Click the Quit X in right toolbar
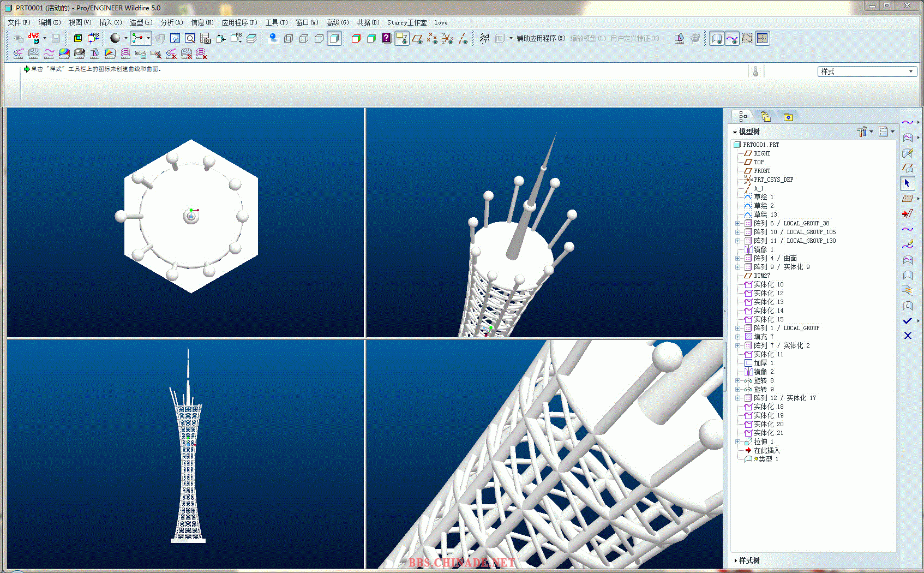This screenshot has width=924, height=573. point(908,336)
